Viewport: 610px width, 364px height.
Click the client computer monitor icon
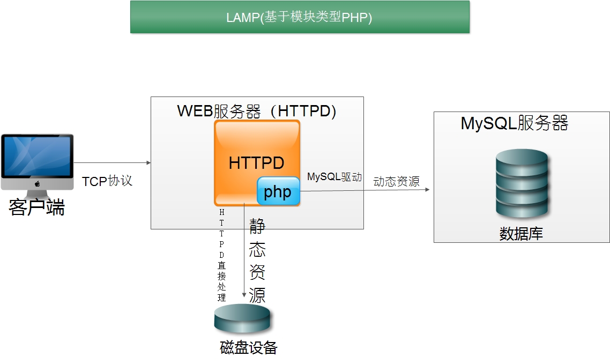coord(38,166)
